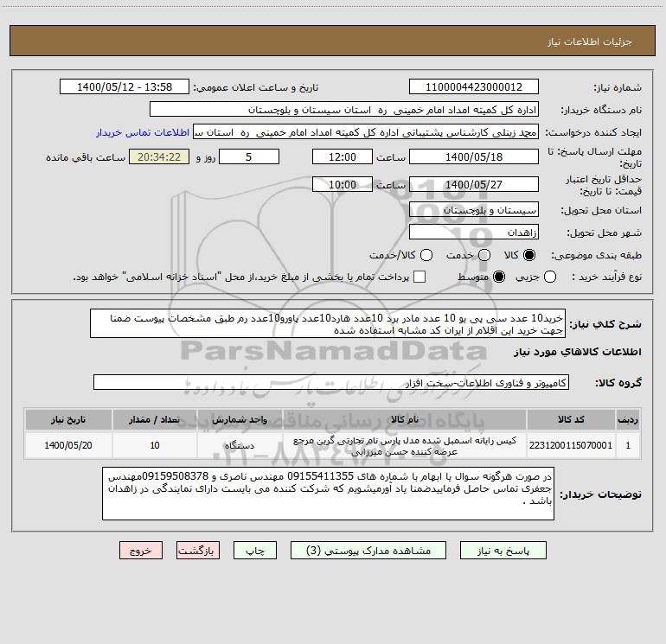Select the خدمت radio button
This screenshot has width=666, height=644.
(x=484, y=255)
